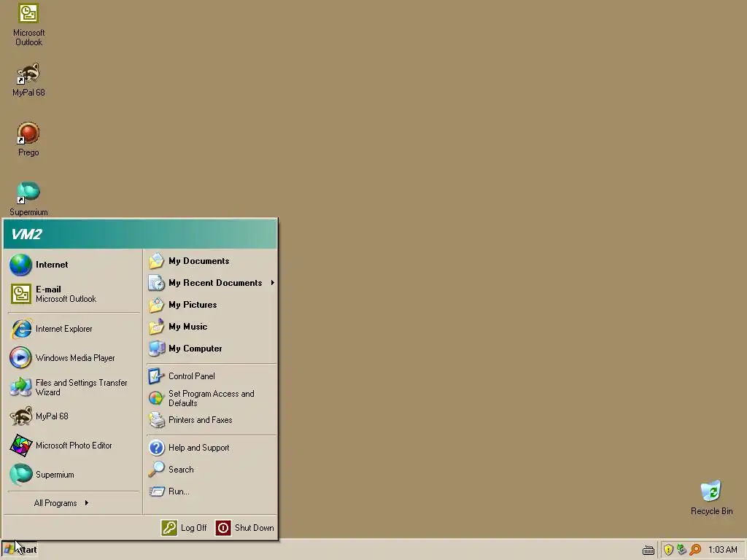Click the Log Off button
The width and height of the screenshot is (747, 560).
[185, 528]
